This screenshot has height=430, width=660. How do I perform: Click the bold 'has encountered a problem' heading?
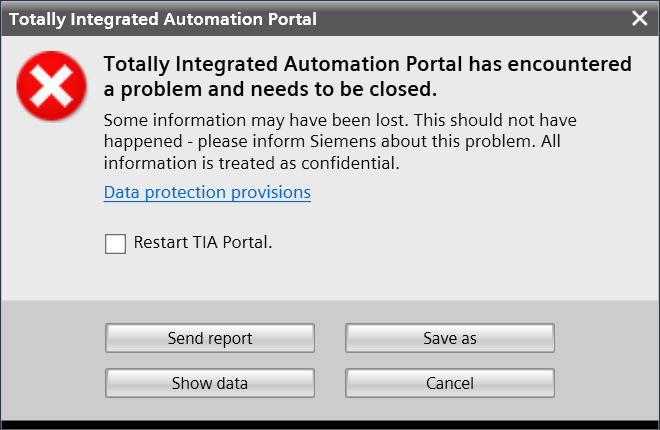pos(368,65)
